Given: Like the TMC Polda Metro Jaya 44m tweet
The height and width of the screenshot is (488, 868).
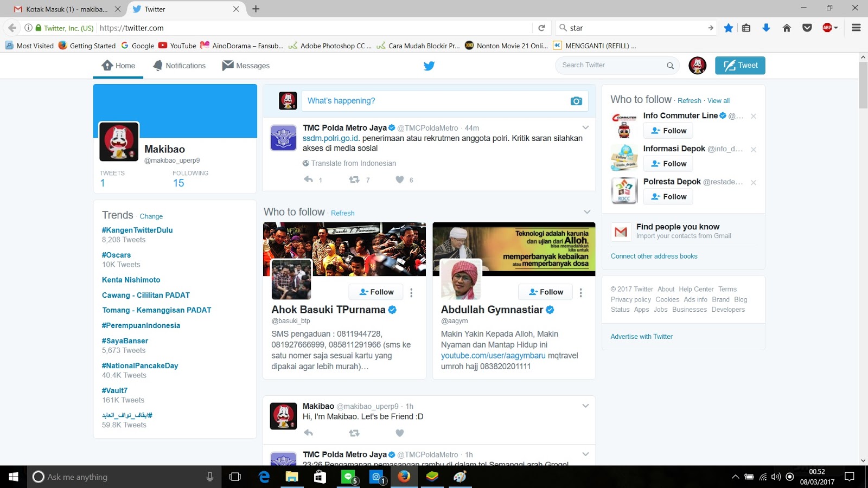Looking at the screenshot, I should coord(400,179).
